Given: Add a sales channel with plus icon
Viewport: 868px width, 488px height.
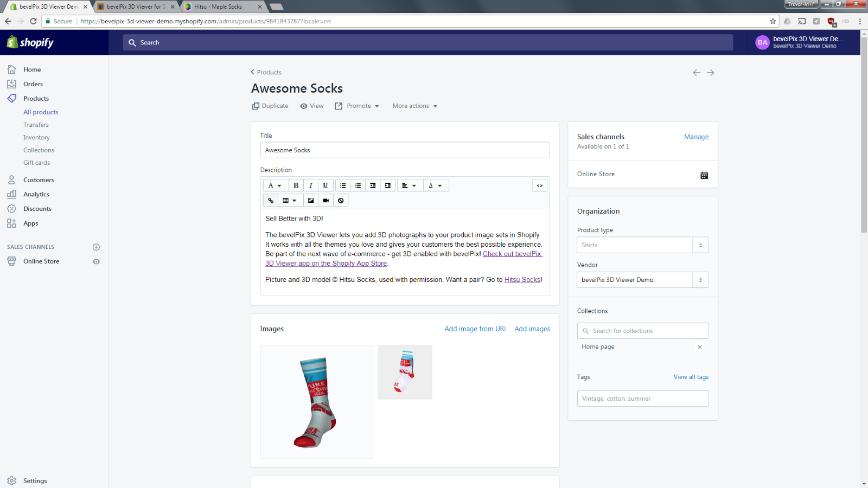Looking at the screenshot, I should [96, 247].
